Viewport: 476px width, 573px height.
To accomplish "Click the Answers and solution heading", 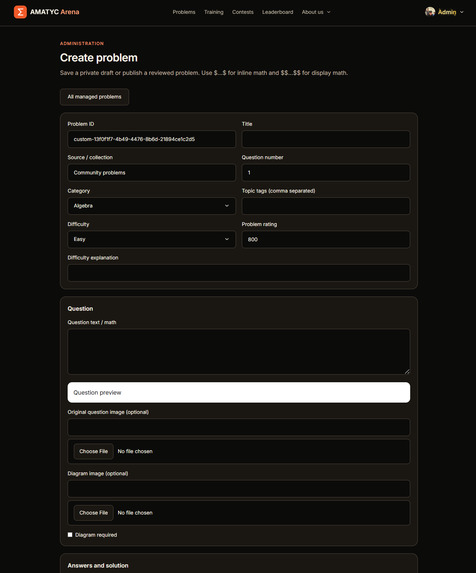I will [x=98, y=565].
